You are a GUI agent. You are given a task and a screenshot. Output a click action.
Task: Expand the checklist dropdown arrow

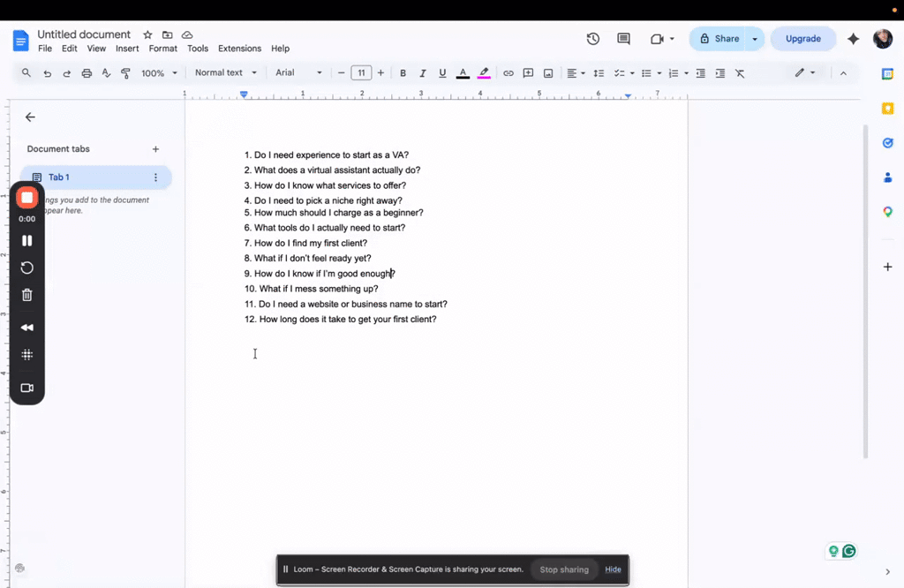point(632,73)
